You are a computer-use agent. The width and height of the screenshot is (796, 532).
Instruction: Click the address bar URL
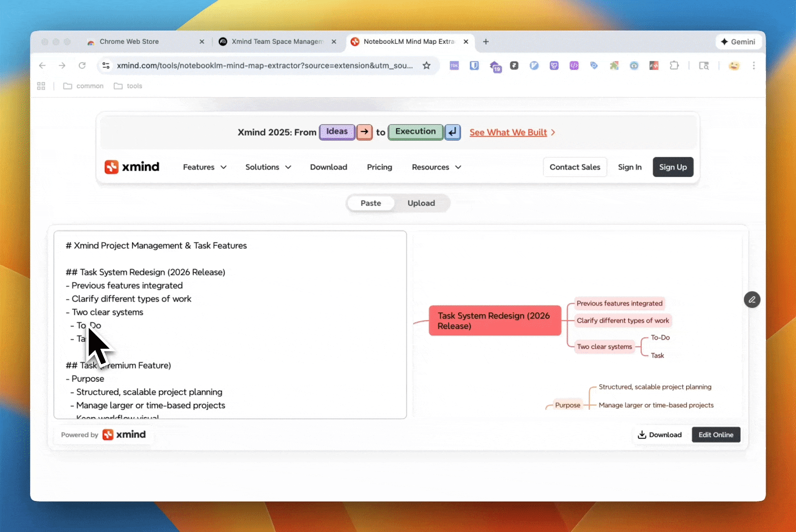point(265,66)
